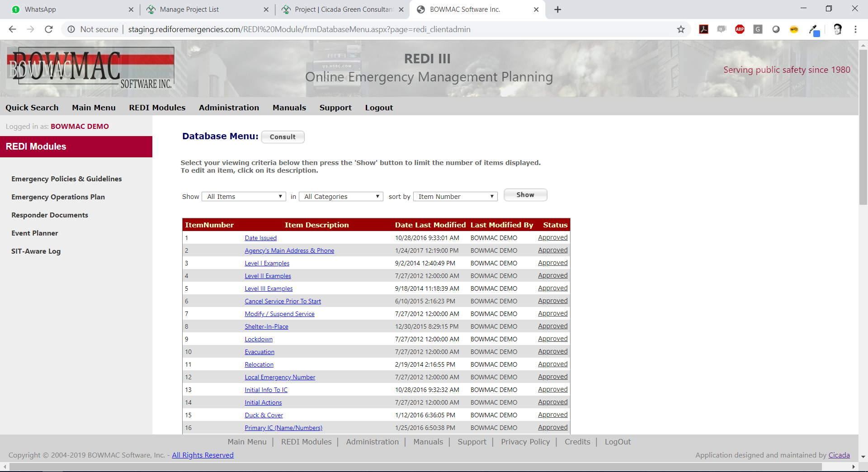The width and height of the screenshot is (868, 472).
Task: Open SIT-Aware Log module
Action: click(36, 251)
